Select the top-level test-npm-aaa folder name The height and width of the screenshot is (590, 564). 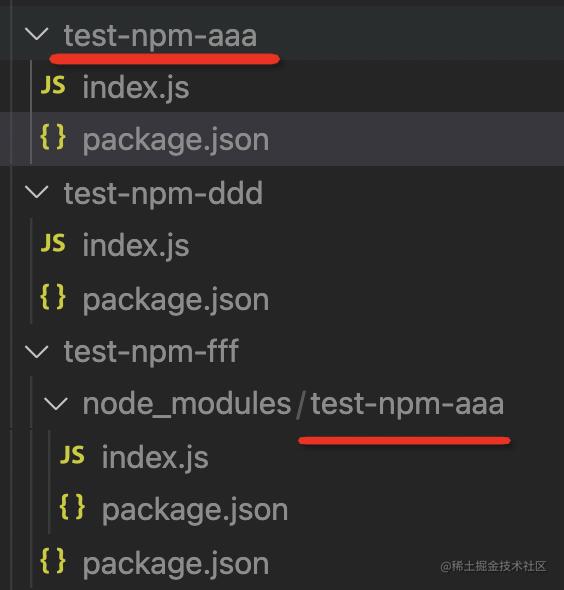[160, 35]
